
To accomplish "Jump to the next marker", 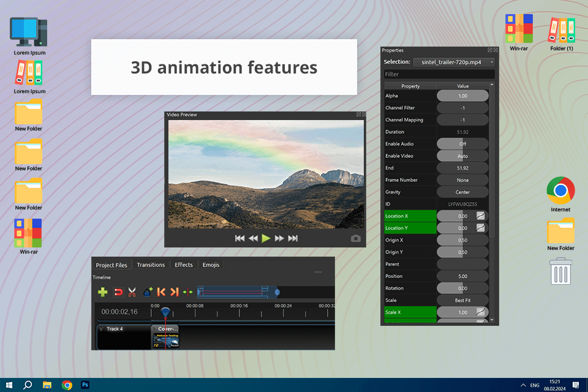I will tap(175, 292).
